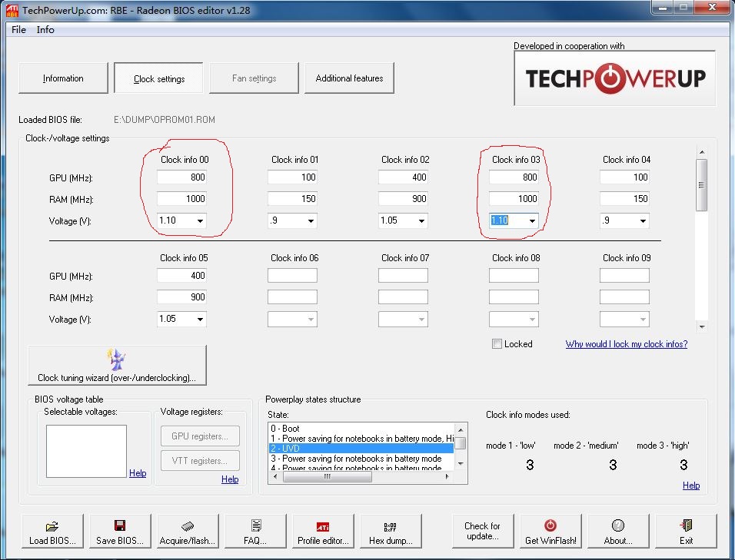Viewport: 735px width, 560px height.
Task: Switch to the Information tab
Action: pos(63,78)
